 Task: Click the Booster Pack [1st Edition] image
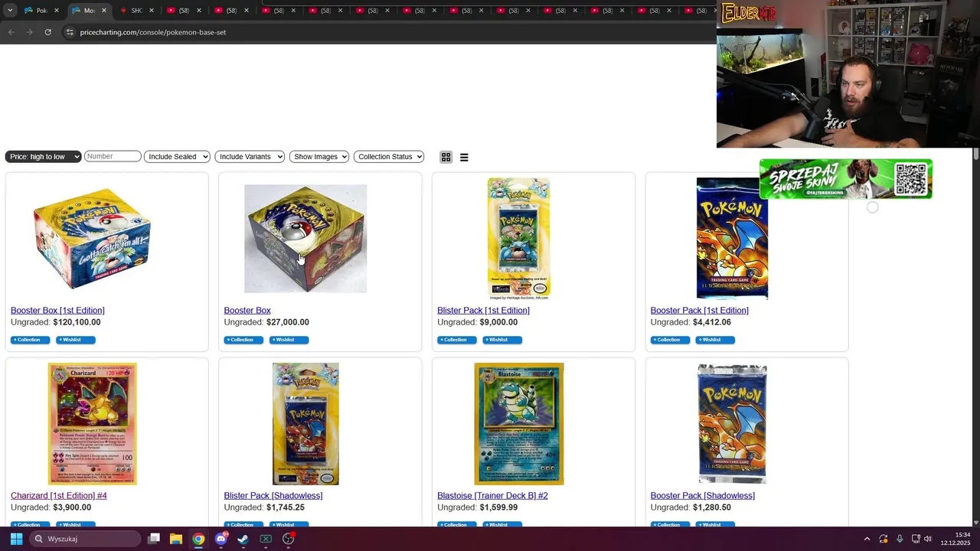tap(732, 238)
